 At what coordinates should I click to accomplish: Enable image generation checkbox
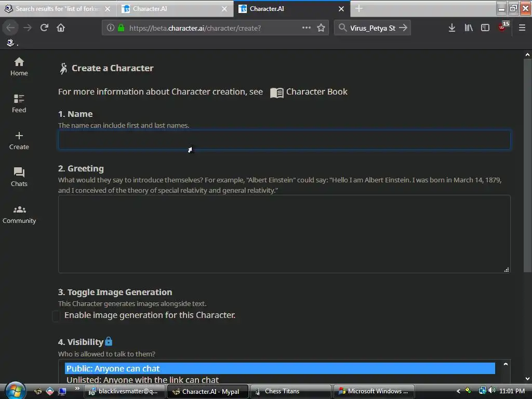tap(56, 315)
